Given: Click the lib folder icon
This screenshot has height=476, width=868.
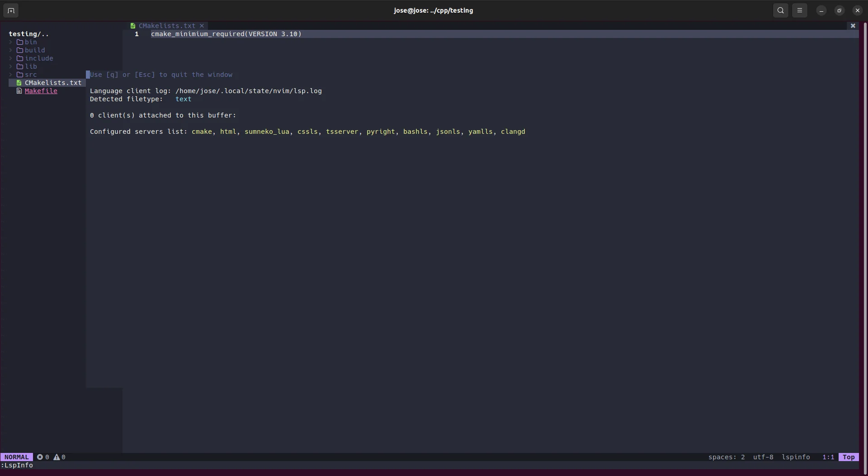Looking at the screenshot, I should [x=19, y=66].
